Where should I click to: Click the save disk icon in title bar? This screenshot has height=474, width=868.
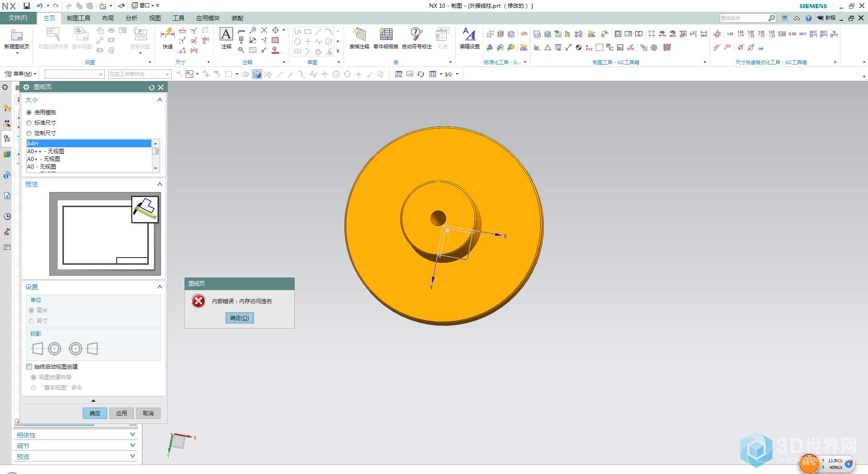tap(27, 6)
